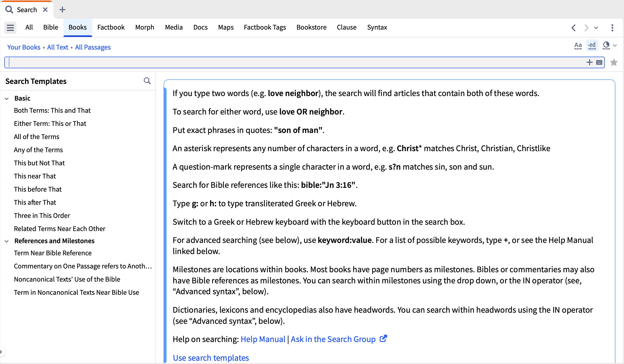Open the external link icon after Search Group
This screenshot has height=364, width=624.
[383, 338]
